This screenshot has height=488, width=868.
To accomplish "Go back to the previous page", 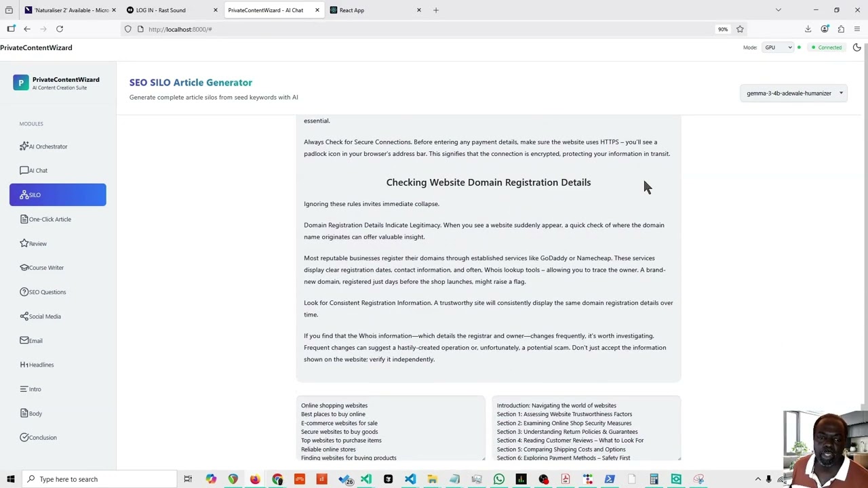I will (27, 29).
